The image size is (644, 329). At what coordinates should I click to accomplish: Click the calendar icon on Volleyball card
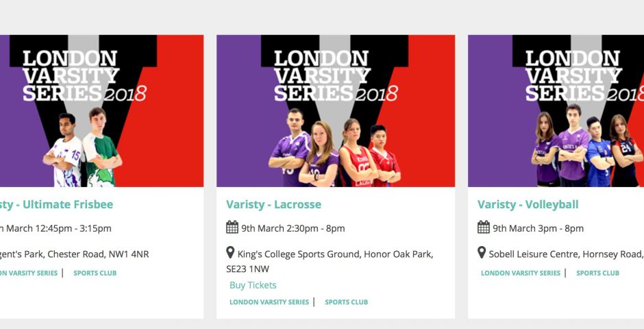click(484, 227)
